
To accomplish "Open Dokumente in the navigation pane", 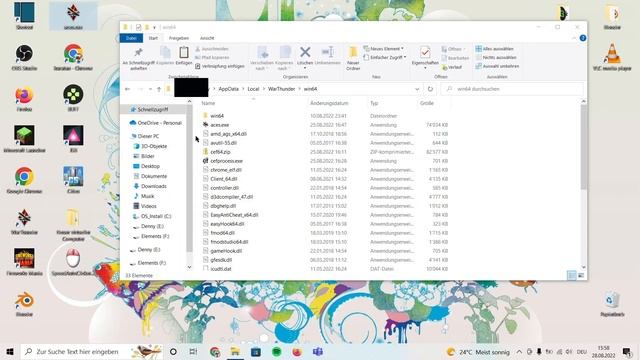I will pos(150,176).
